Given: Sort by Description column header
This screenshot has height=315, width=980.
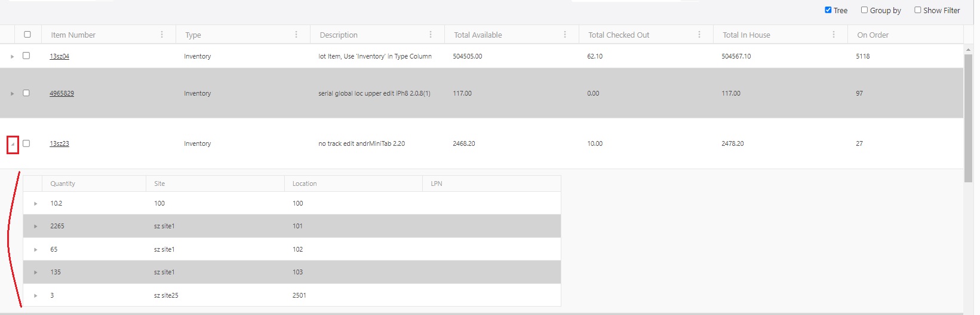Looking at the screenshot, I should click(x=339, y=35).
